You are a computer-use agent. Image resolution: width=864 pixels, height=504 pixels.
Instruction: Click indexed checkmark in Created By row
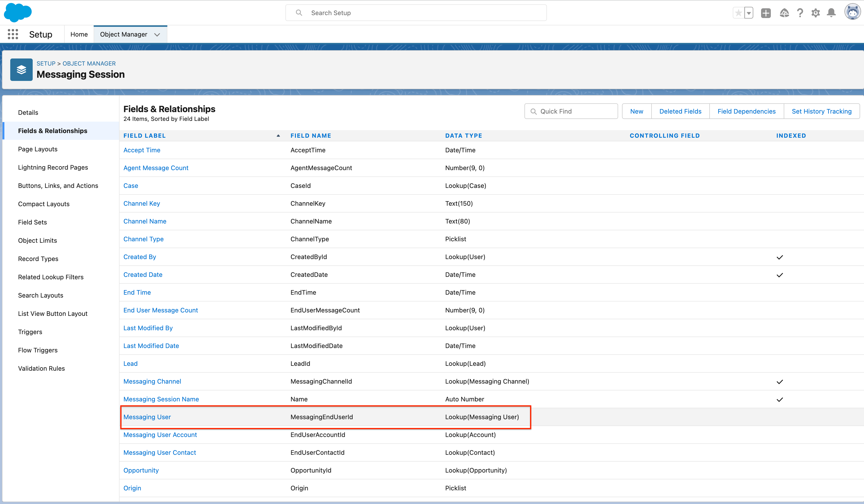pos(780,257)
